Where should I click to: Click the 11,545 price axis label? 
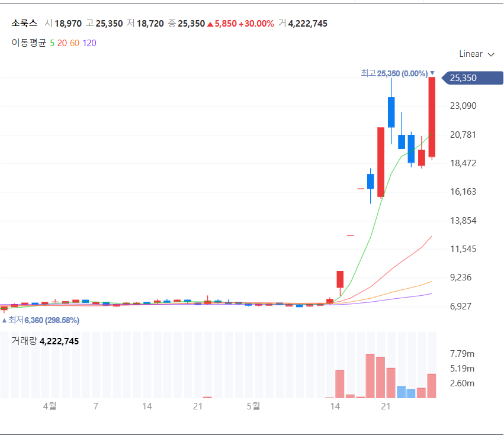(463, 249)
